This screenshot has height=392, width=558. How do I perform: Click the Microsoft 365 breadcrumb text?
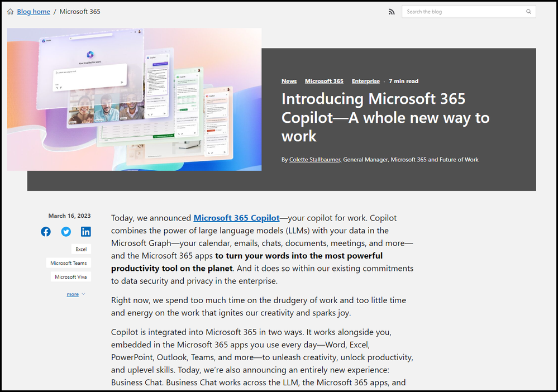[80, 11]
